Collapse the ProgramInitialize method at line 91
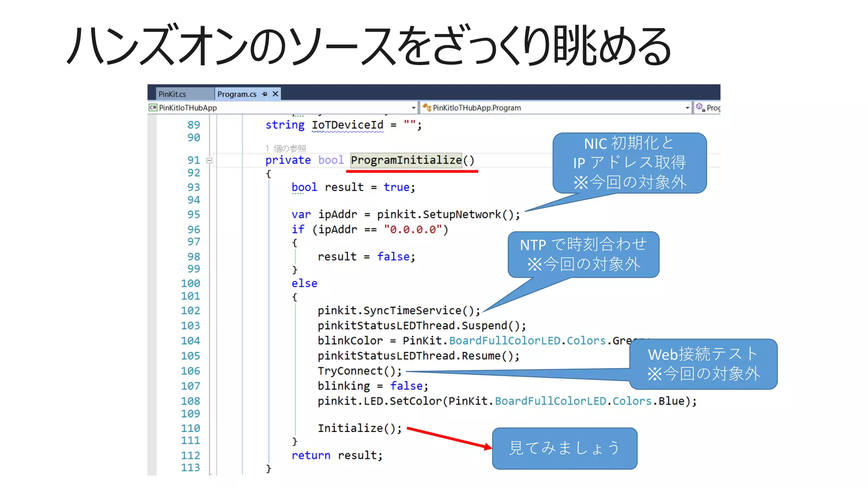 tap(209, 160)
